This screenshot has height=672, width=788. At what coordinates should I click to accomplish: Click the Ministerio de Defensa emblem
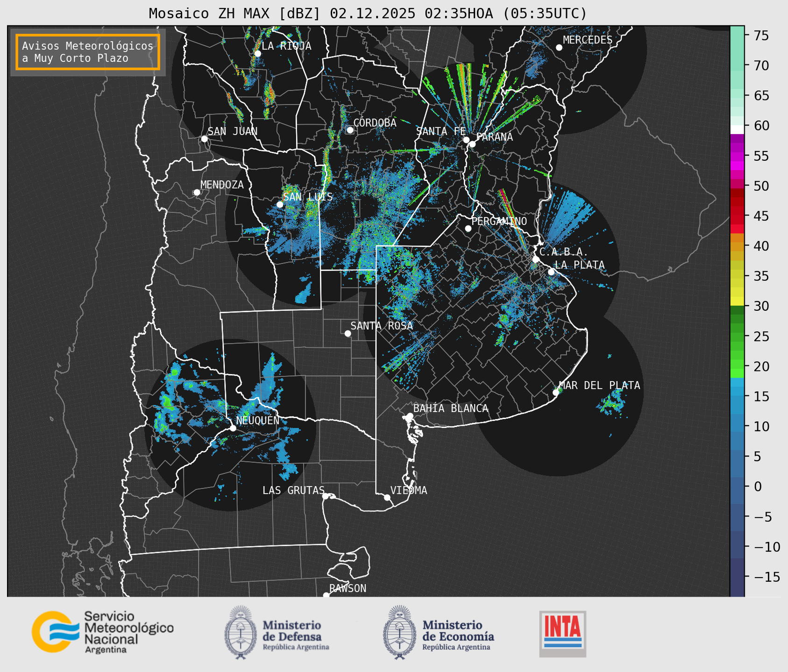[x=241, y=632]
